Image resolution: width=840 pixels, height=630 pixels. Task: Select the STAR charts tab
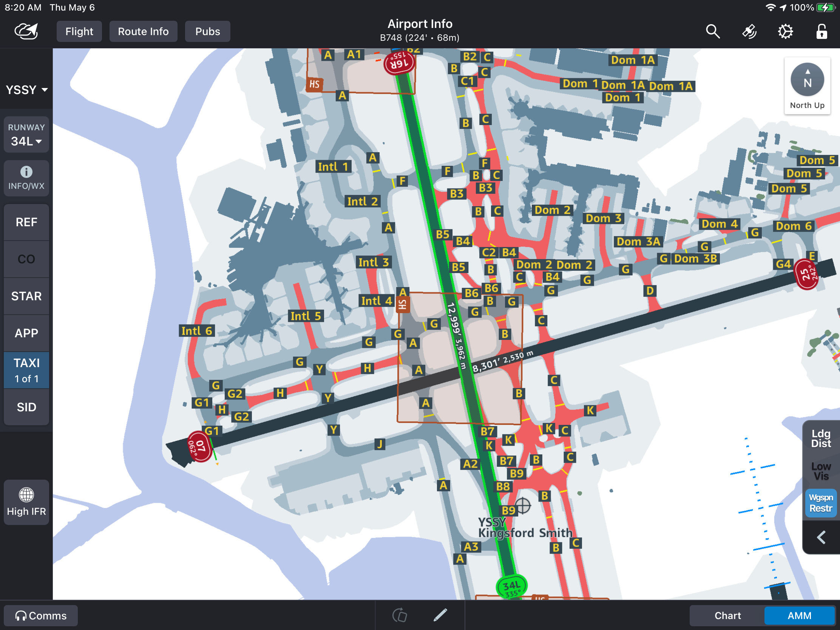pyautogui.click(x=26, y=296)
